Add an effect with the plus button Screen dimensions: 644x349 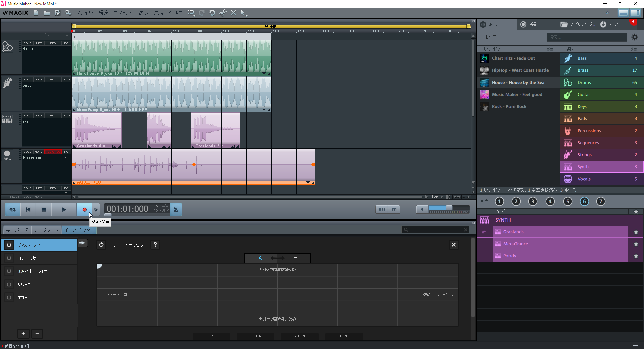click(23, 334)
